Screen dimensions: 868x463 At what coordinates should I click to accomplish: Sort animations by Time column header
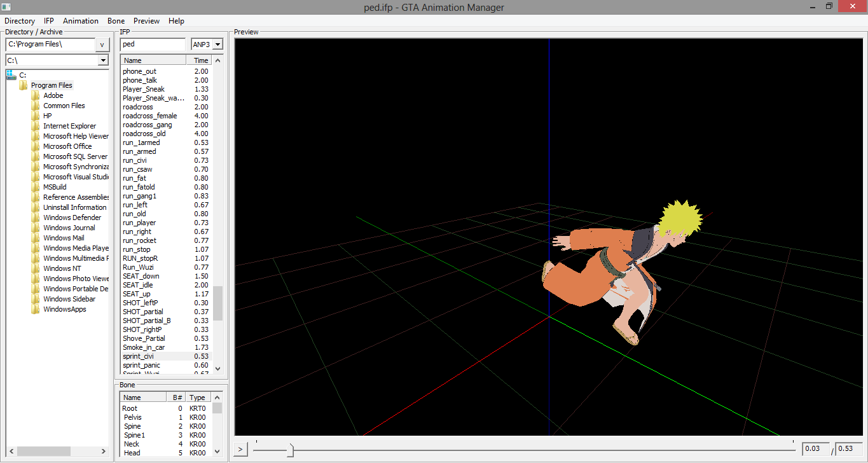tap(199, 60)
